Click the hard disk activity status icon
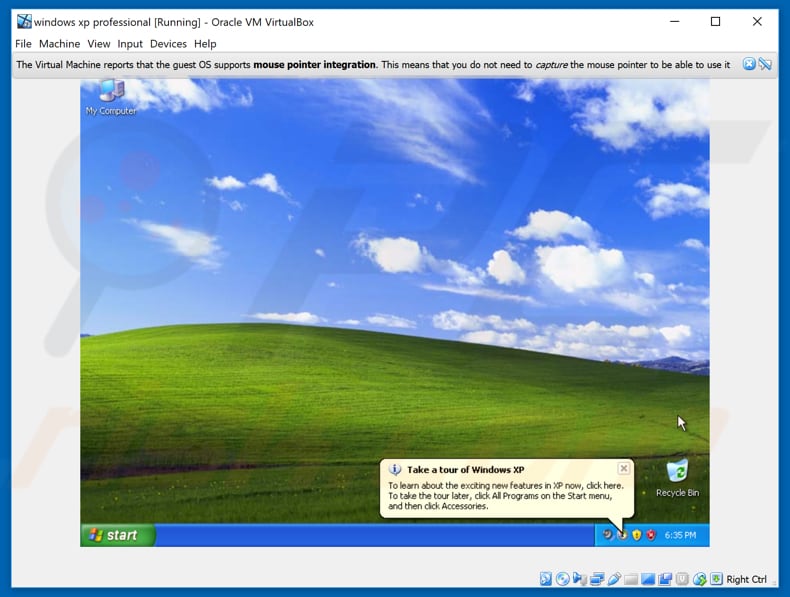This screenshot has height=597, width=790. [546, 579]
